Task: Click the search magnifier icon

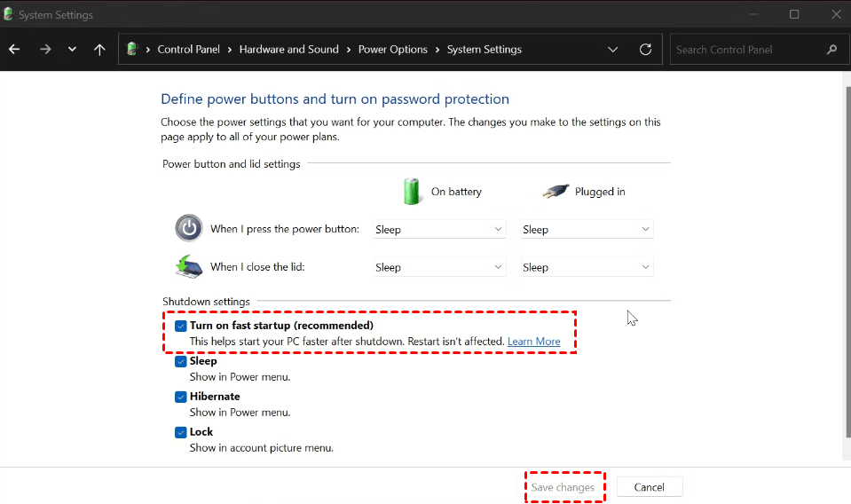Action: pyautogui.click(x=831, y=50)
